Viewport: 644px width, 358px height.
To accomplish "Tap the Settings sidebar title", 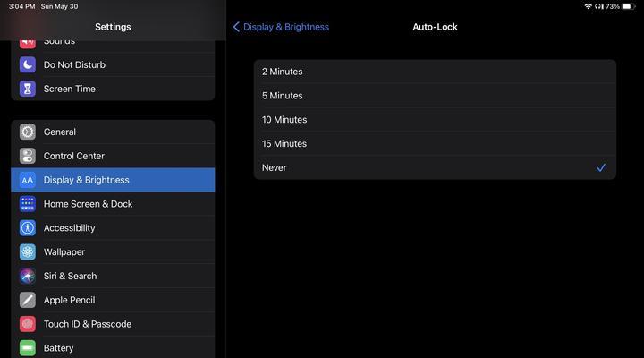I will (x=113, y=27).
